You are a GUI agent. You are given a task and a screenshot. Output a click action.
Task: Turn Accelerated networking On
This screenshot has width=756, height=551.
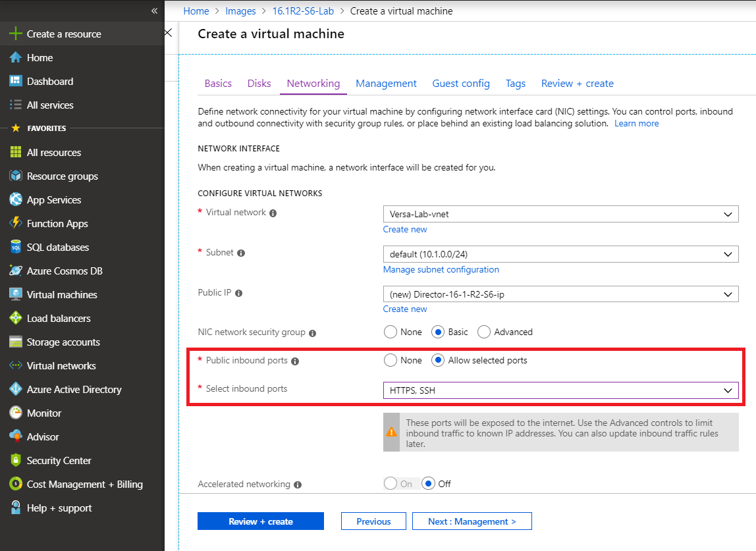pyautogui.click(x=391, y=483)
